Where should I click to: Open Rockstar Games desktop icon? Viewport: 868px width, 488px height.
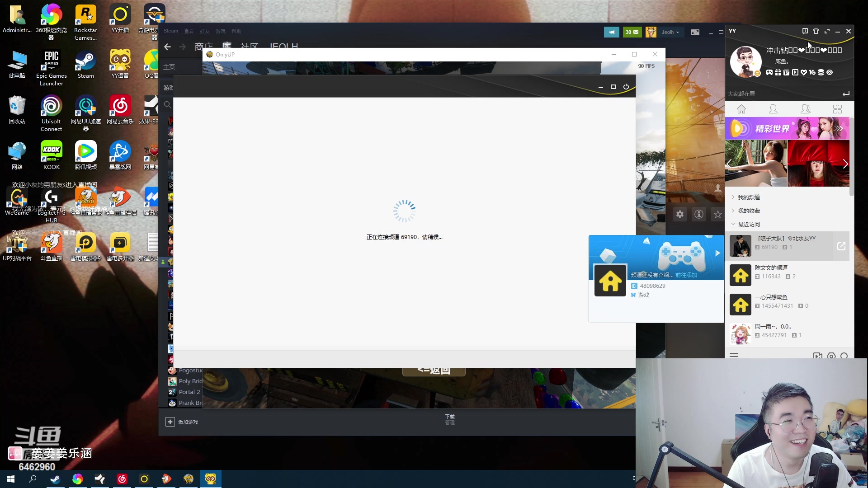86,23
